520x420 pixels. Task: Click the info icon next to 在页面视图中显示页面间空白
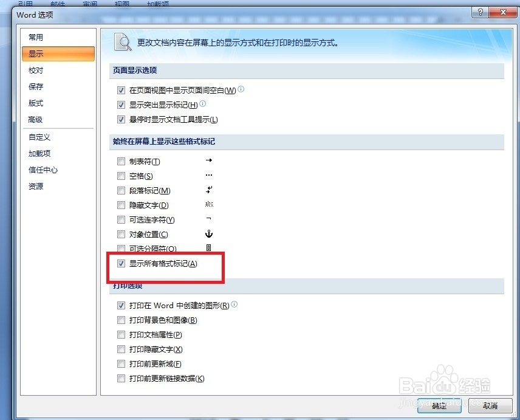(x=241, y=88)
